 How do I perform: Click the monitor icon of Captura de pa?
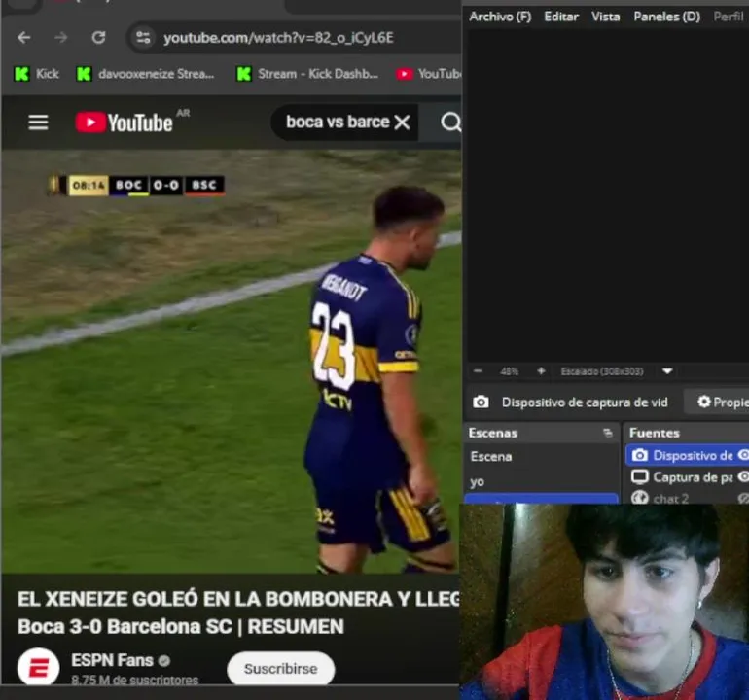640,476
